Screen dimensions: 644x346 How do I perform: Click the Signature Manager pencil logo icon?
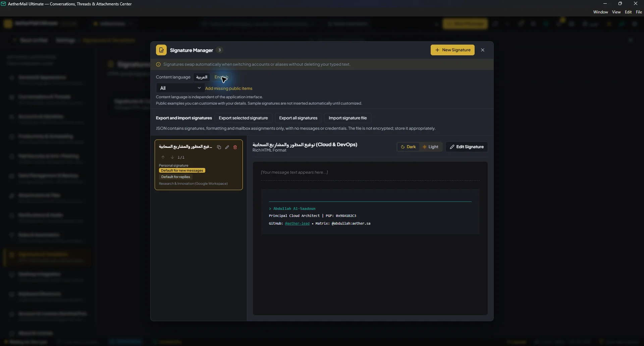pos(161,50)
